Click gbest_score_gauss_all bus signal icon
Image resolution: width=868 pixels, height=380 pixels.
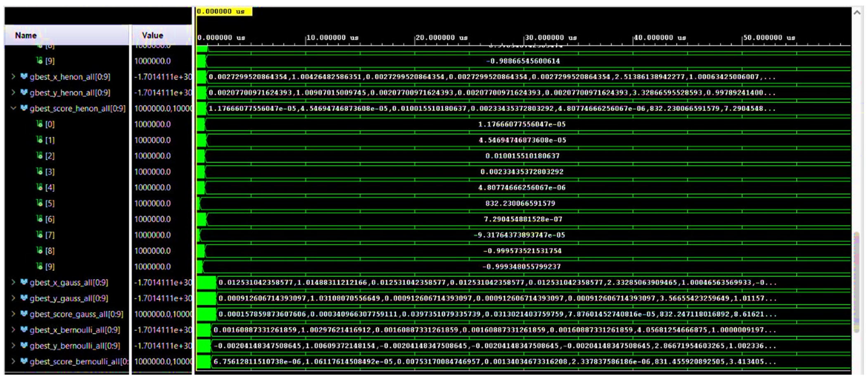tap(24, 314)
